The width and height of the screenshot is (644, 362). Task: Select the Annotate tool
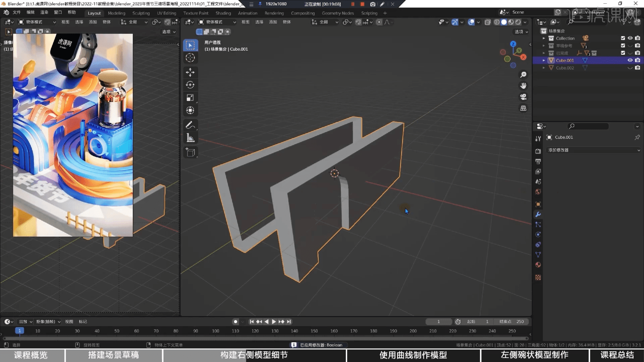(190, 125)
